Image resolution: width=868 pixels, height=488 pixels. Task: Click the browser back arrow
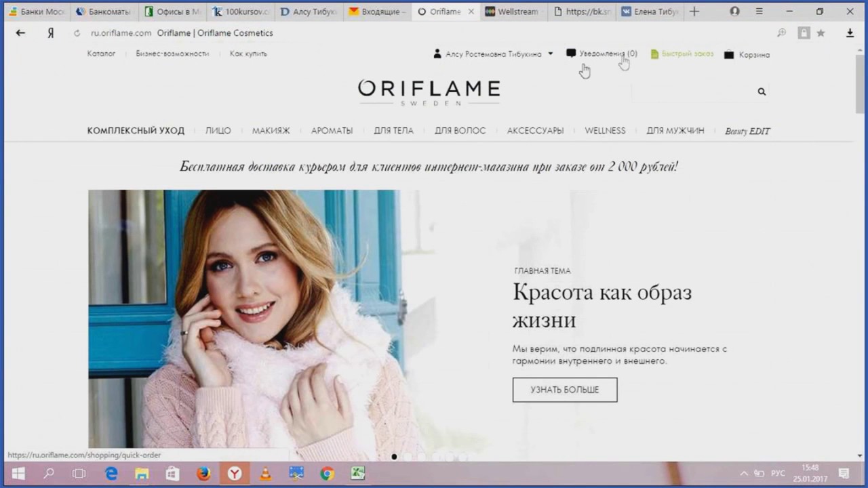pos(20,33)
